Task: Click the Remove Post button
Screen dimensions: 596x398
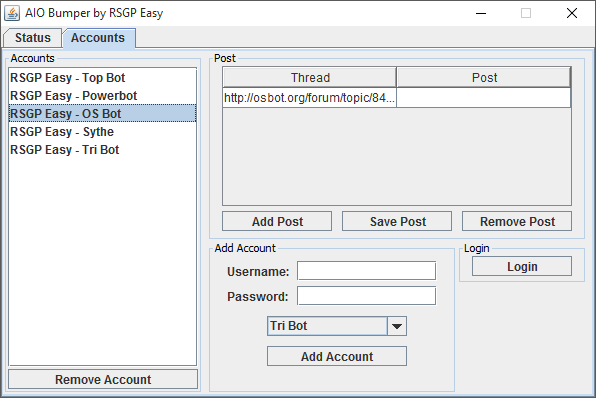Action: coord(517,221)
